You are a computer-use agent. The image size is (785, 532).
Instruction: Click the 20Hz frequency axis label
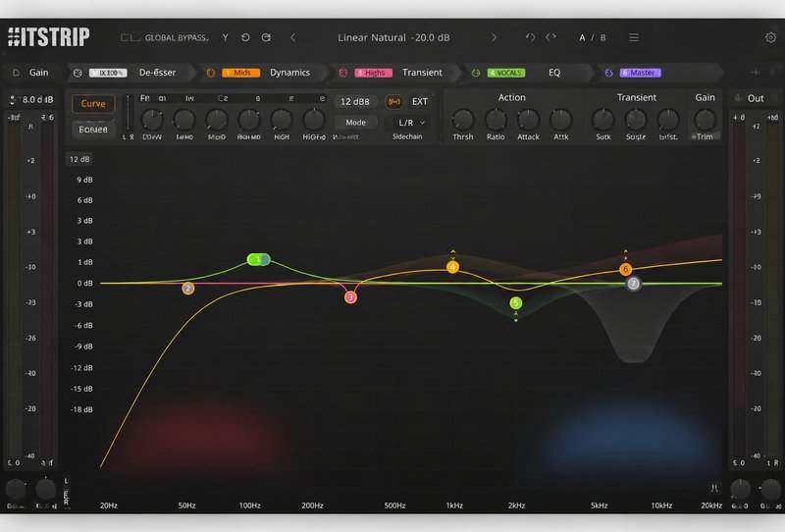(x=109, y=505)
